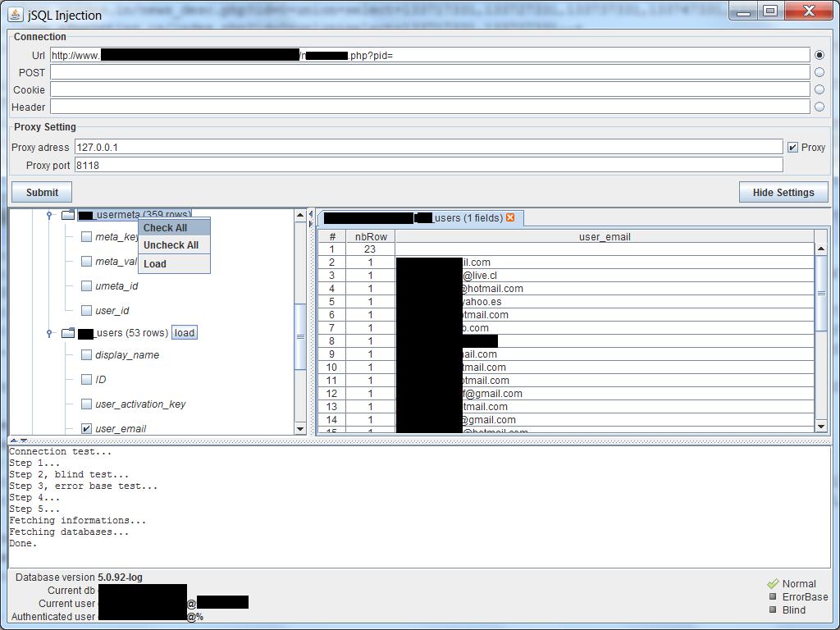Screen dimensions: 840x630
Task: Click the jSQL Injection icon in the title bar
Action: tap(15, 14)
